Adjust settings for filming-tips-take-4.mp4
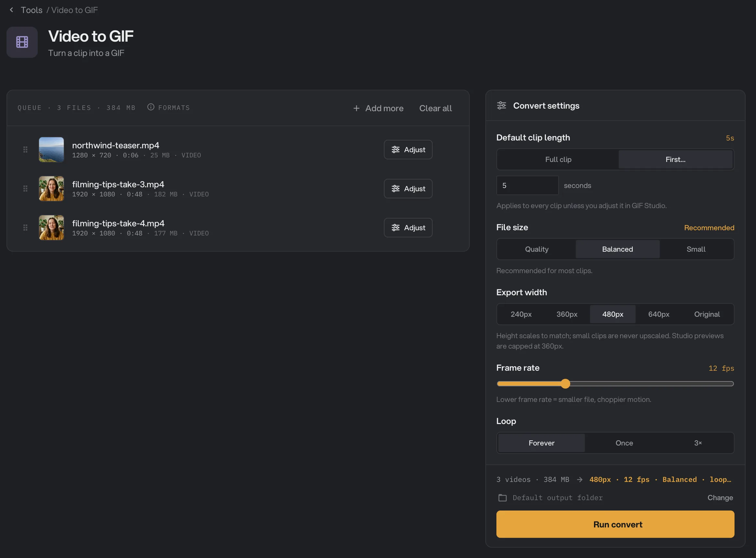The width and height of the screenshot is (756, 558). click(408, 228)
